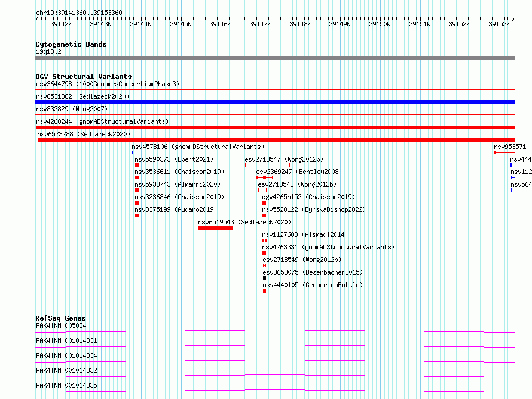Image resolution: width=532 pixels, height=399 pixels.
Task: Click nsv3375199 (Audano2019) label
Action: (x=176, y=209)
